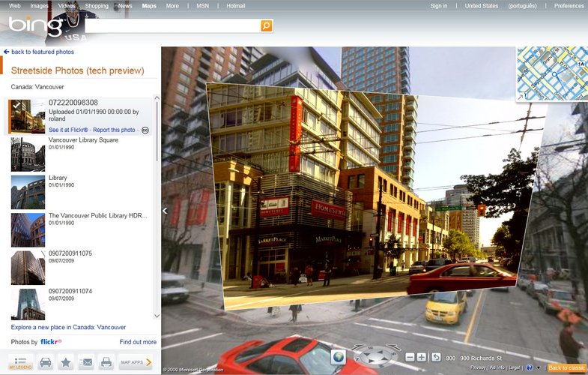Click the orange search magnifier button
588x375 pixels.
click(267, 25)
